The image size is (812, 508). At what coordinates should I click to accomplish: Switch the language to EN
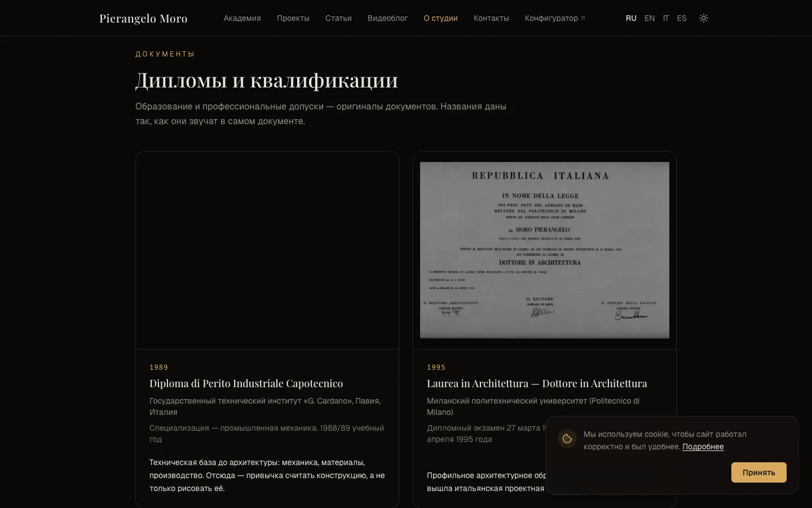(x=650, y=18)
